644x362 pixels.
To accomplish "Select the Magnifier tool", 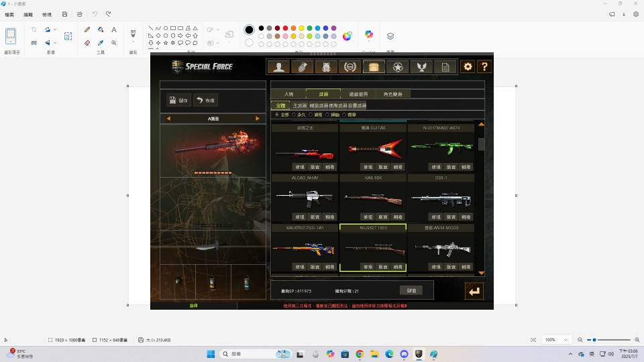I will (114, 43).
